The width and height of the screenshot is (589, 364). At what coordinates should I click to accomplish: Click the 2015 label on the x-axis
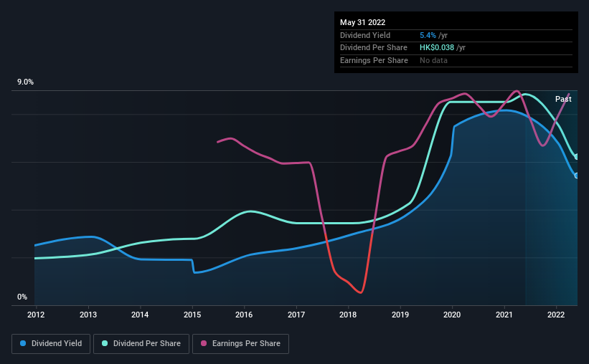[192, 315]
